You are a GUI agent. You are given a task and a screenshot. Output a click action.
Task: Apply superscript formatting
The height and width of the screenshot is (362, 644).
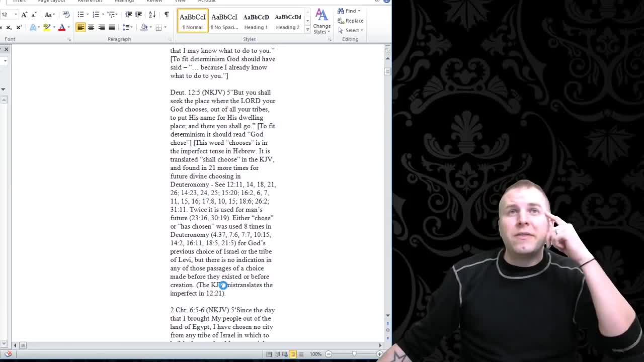[19, 27]
